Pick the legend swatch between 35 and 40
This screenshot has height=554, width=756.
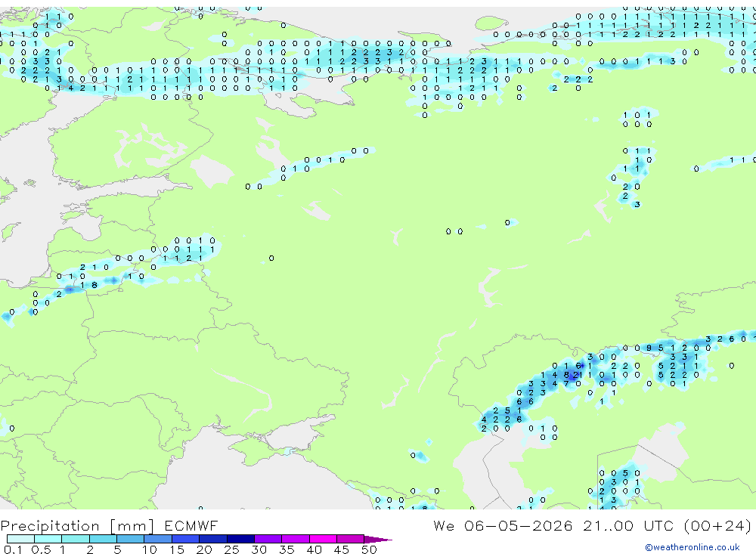[x=295, y=539]
